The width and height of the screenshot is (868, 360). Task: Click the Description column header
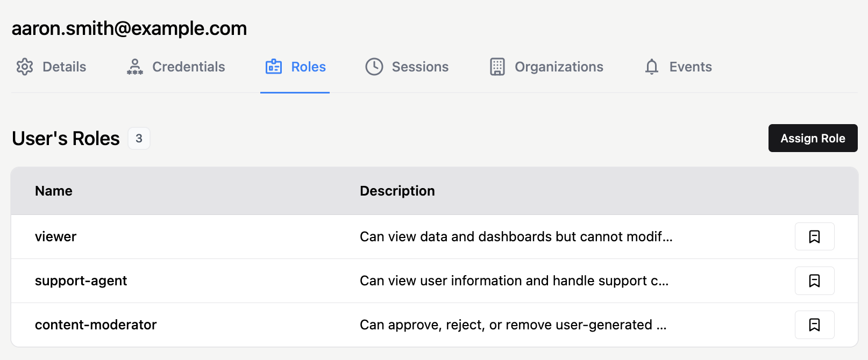point(397,191)
